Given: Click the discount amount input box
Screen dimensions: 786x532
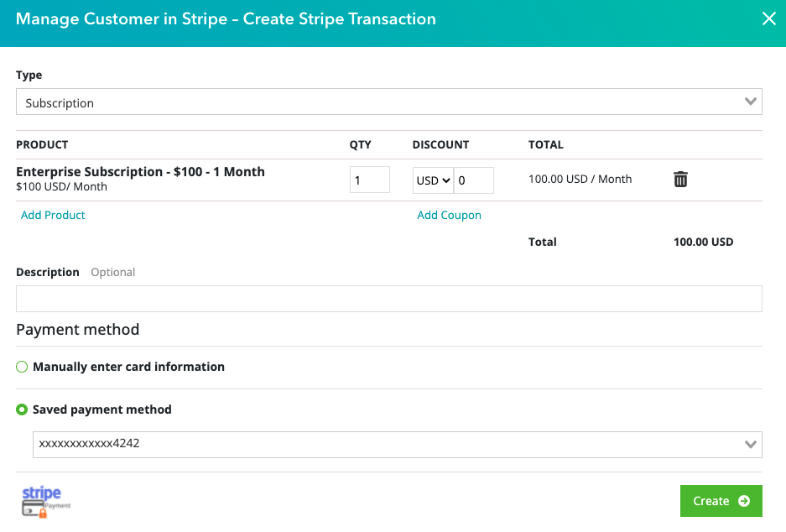Looking at the screenshot, I should (473, 180).
